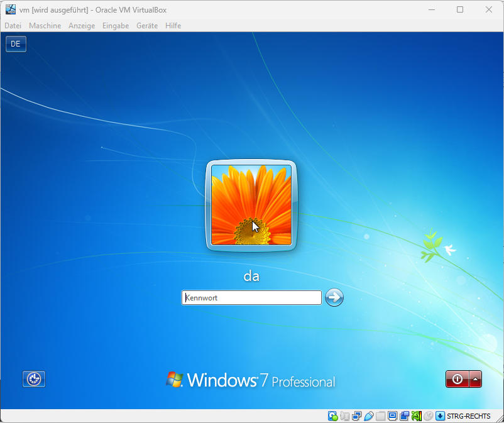504x423 pixels.
Task: Open the Ease of Access button
Action: (34, 379)
